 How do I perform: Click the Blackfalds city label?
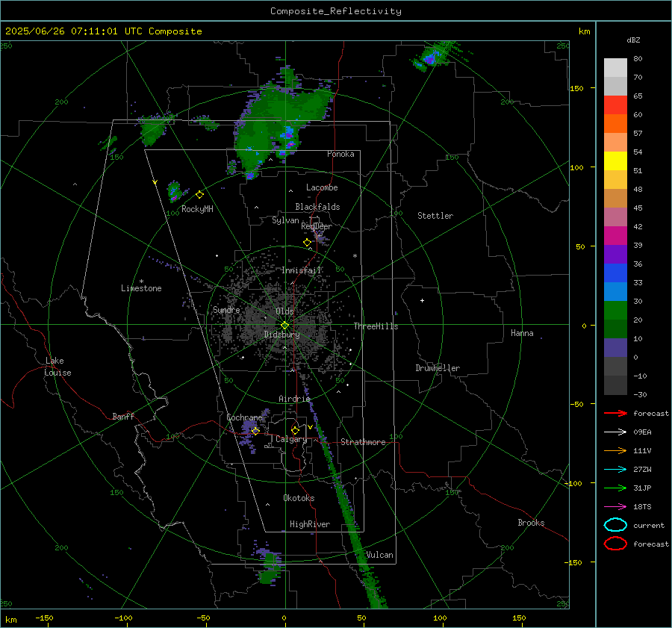317,207
